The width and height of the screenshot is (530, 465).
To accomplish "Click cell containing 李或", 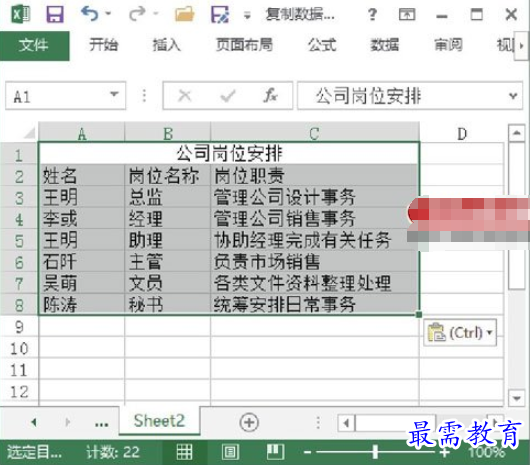I will click(x=81, y=219).
